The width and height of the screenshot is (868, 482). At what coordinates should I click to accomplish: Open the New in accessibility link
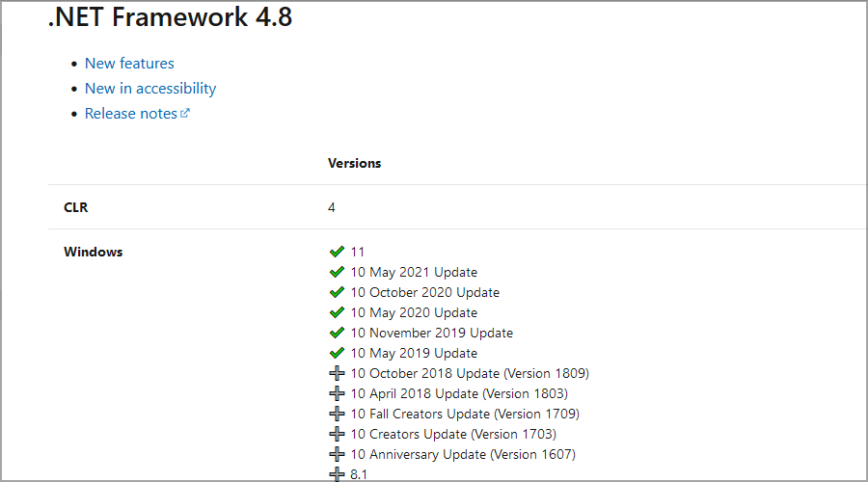coord(150,89)
